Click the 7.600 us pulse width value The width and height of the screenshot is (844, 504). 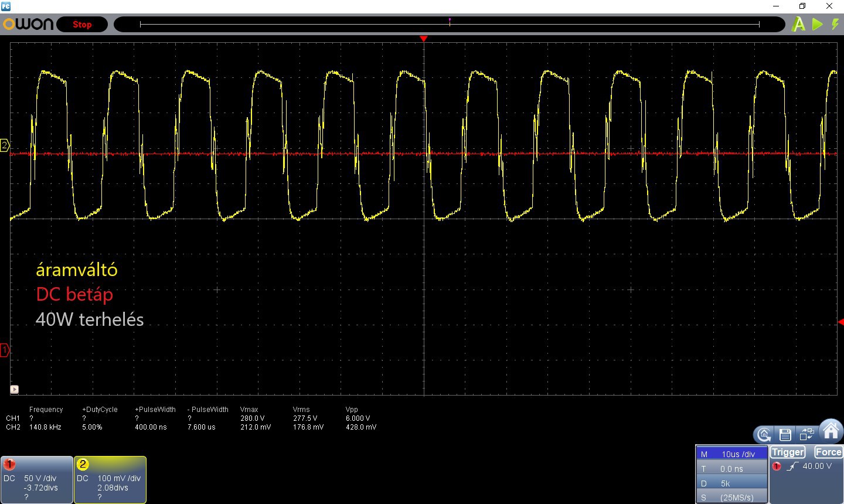[x=201, y=427]
